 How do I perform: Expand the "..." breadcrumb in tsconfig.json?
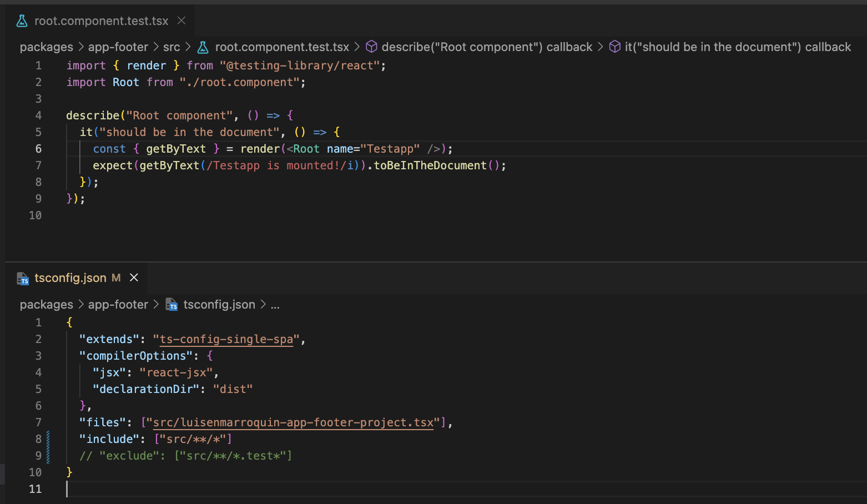click(x=275, y=304)
